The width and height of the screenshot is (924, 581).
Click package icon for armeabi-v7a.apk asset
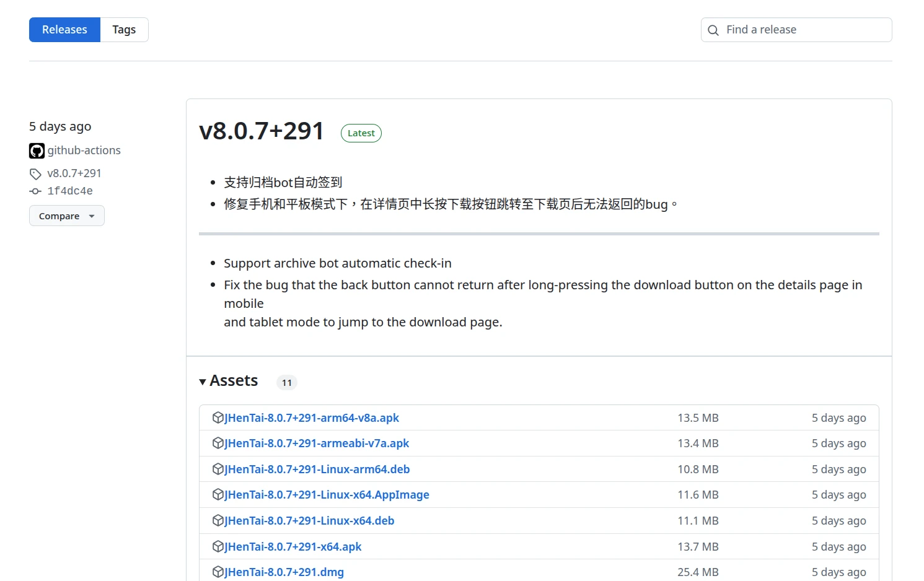tap(218, 443)
